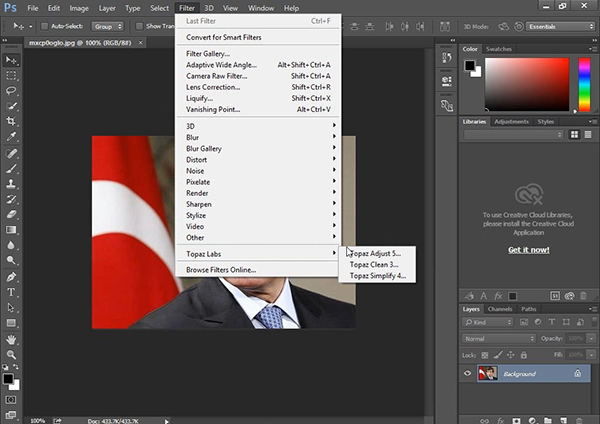Select the Crop tool
Image resolution: width=600 pixels, height=424 pixels.
point(11,121)
